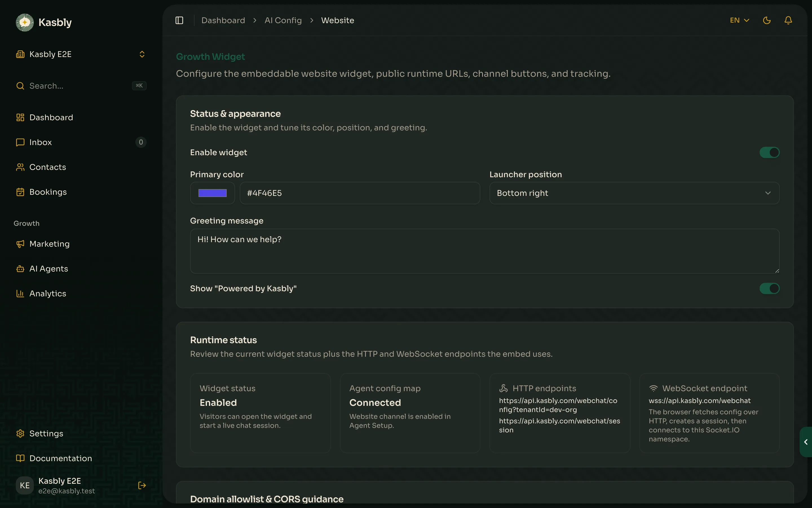The height and width of the screenshot is (508, 812).
Task: Click the Dashboard grid icon in sidebar
Action: pos(20,118)
